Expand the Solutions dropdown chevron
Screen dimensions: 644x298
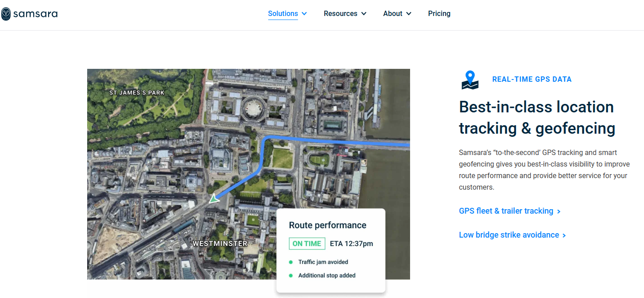[304, 14]
